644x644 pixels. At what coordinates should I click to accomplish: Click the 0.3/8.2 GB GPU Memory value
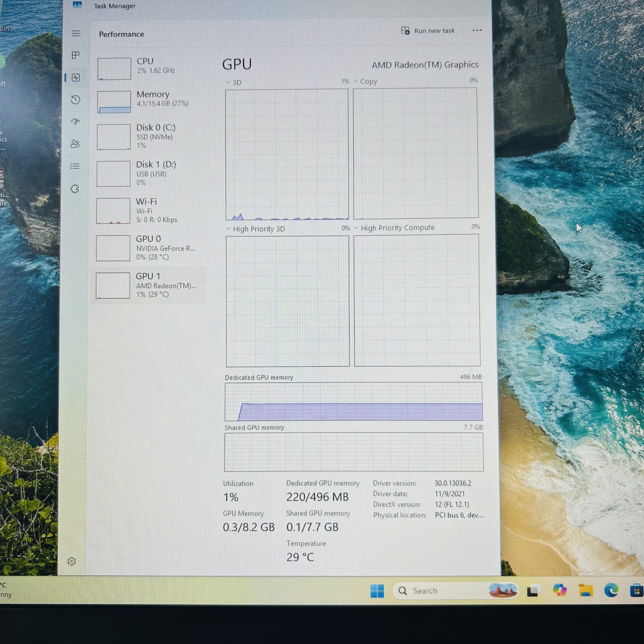[249, 527]
